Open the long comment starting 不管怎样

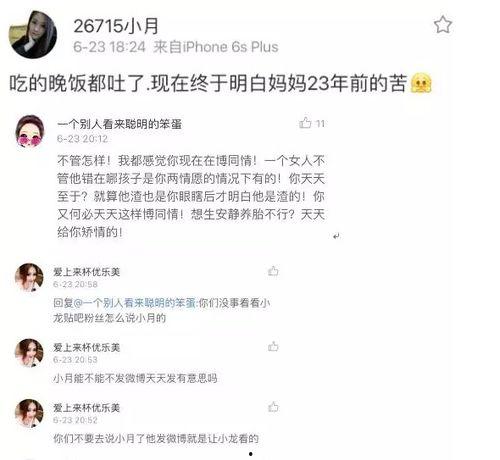click(191, 196)
